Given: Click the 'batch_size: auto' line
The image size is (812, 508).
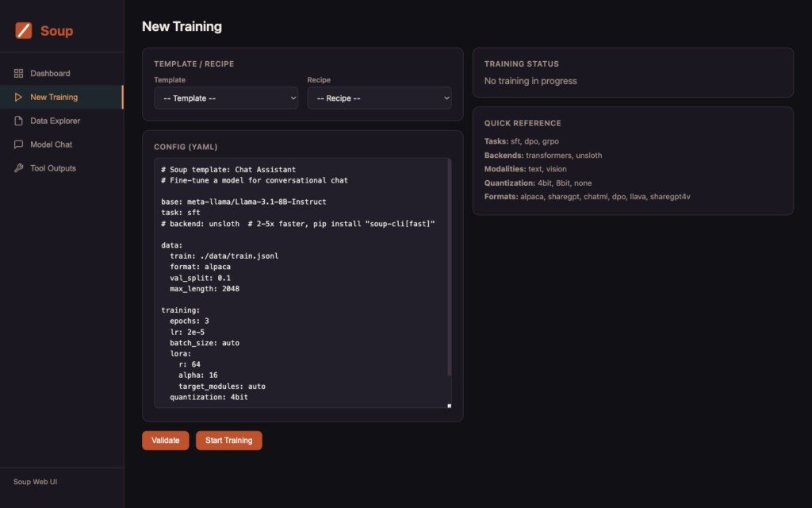Looking at the screenshot, I should (205, 343).
